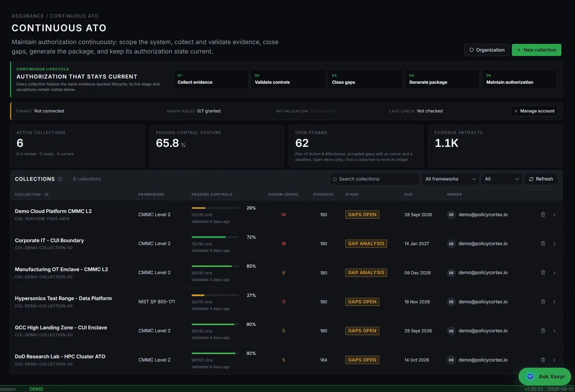Click the Ask Xovyr assistant icon
The width and height of the screenshot is (575, 392).
point(530,377)
